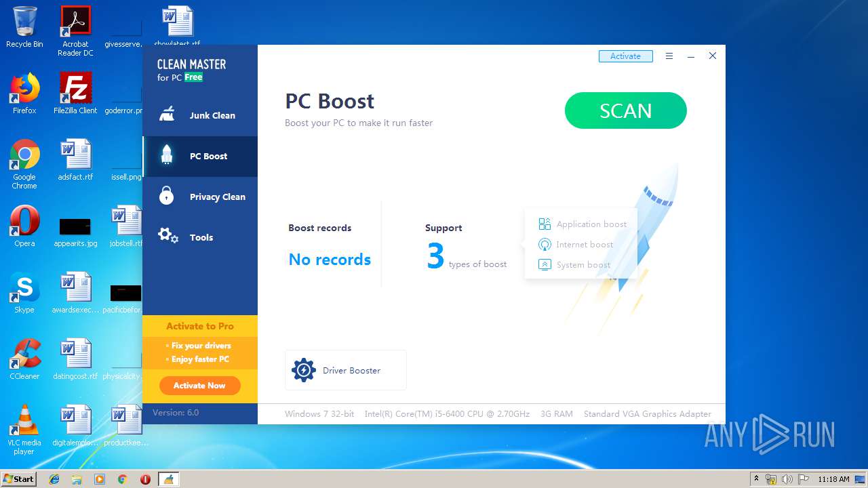868x488 pixels.
Task: Select appearits.jpg desktop file
Action: (x=75, y=231)
